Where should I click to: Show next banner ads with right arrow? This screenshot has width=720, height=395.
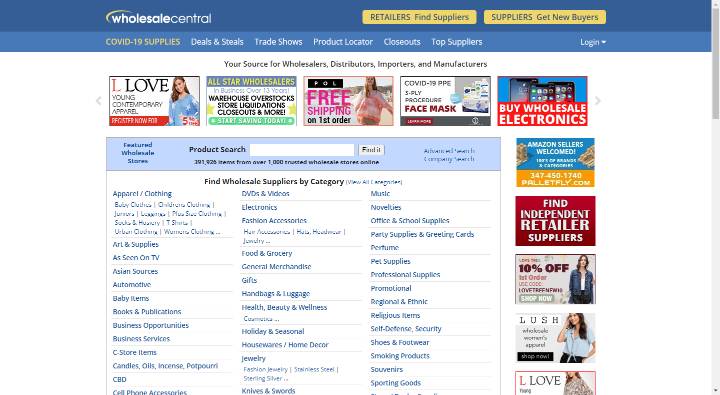[x=597, y=101]
